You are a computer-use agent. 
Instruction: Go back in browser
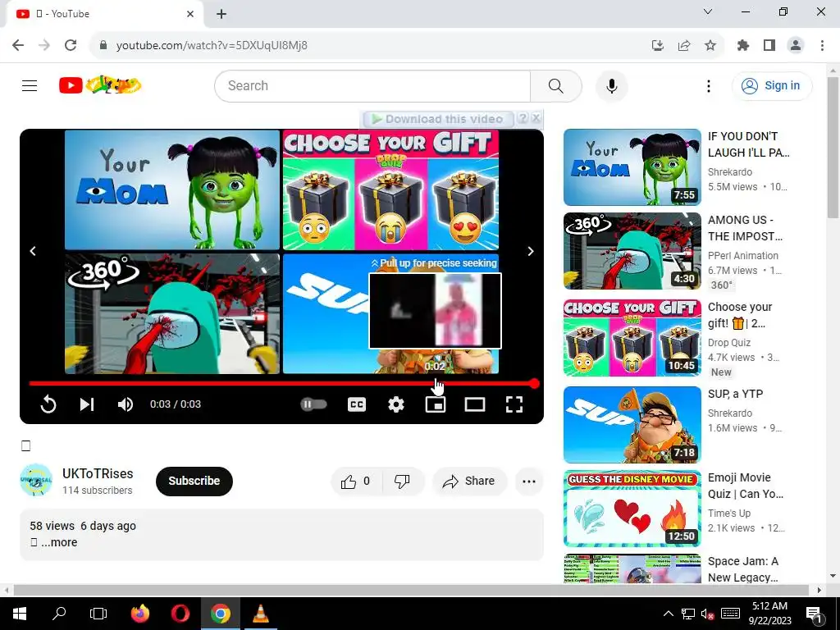coord(18,45)
